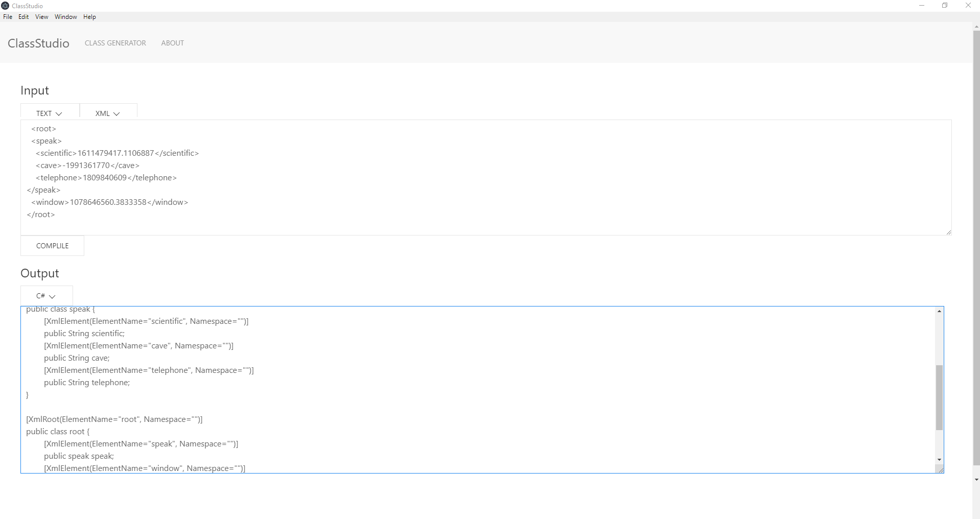This screenshot has width=980, height=519.
Task: Open the CLASS GENERATOR page link
Action: [x=115, y=43]
